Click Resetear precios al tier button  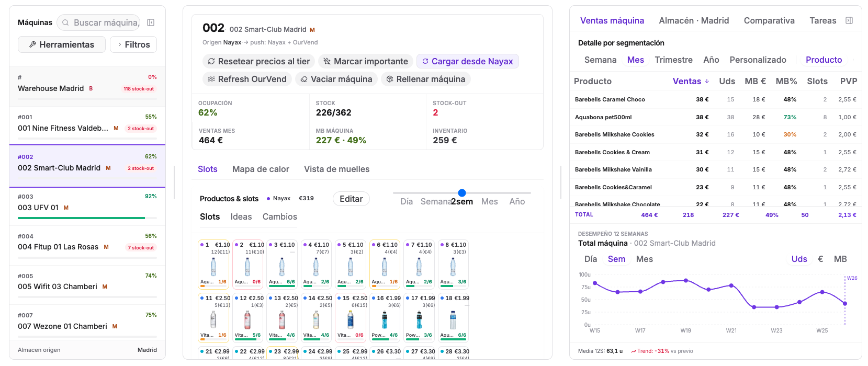tap(259, 61)
